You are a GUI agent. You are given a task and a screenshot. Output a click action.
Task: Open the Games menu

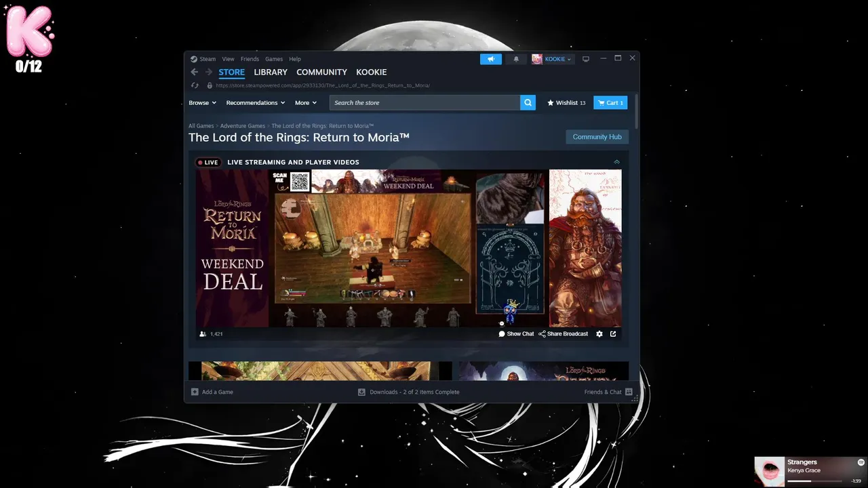tap(274, 59)
